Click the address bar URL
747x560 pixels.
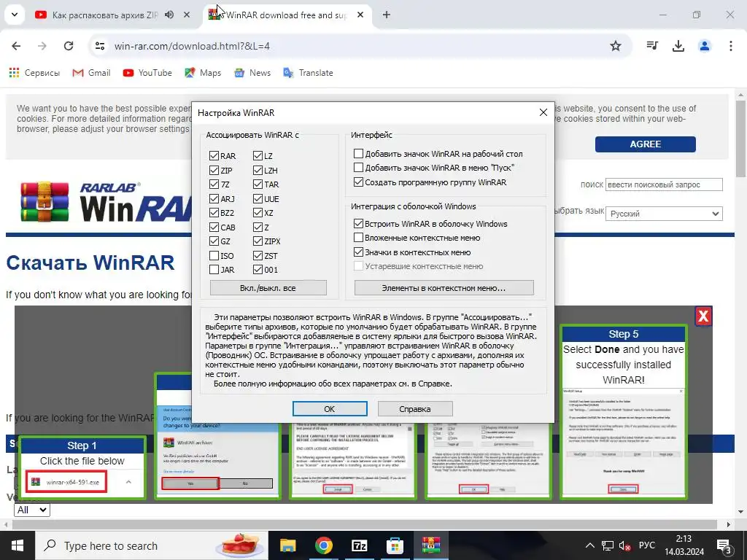coord(192,46)
